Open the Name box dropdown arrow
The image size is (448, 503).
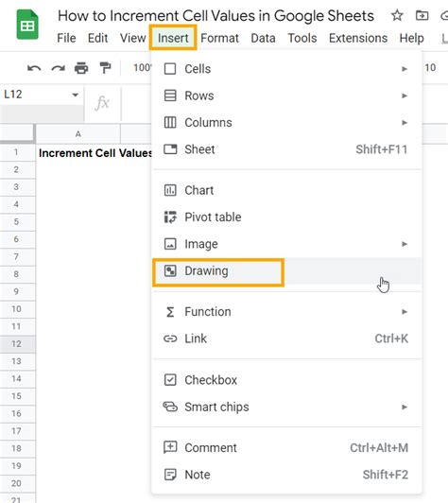75,95
